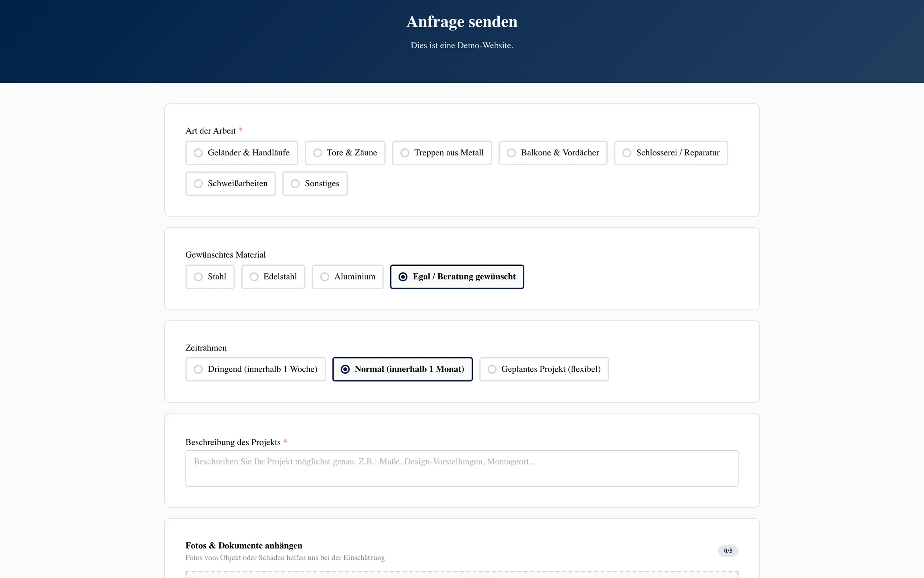
Task: Click the Fotos & Dokumente anhängen heading
Action: point(244,545)
